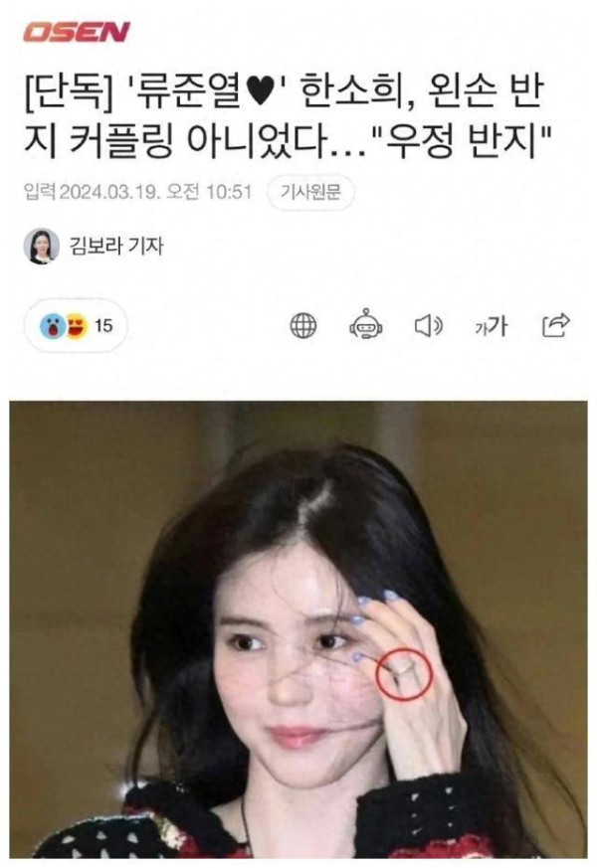Open reporter name 김보라 기자 link
The width and height of the screenshot is (597, 868).
(115, 246)
